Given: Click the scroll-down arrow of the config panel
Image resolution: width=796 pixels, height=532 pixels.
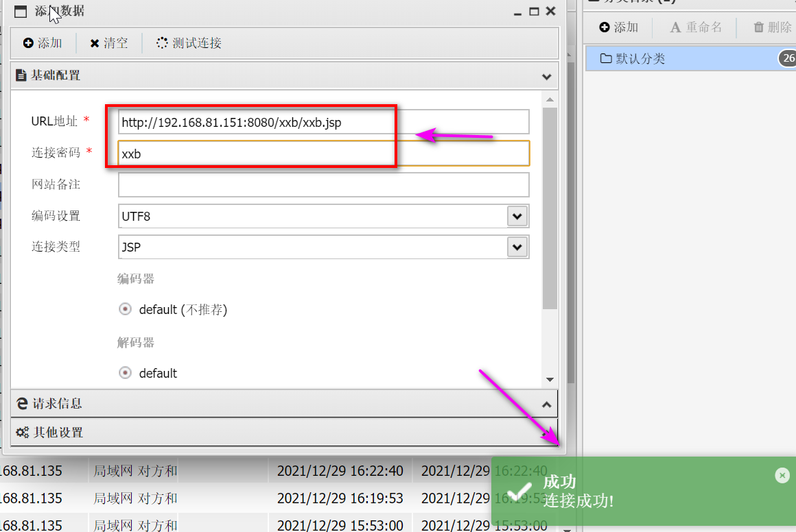Looking at the screenshot, I should click(x=550, y=379).
